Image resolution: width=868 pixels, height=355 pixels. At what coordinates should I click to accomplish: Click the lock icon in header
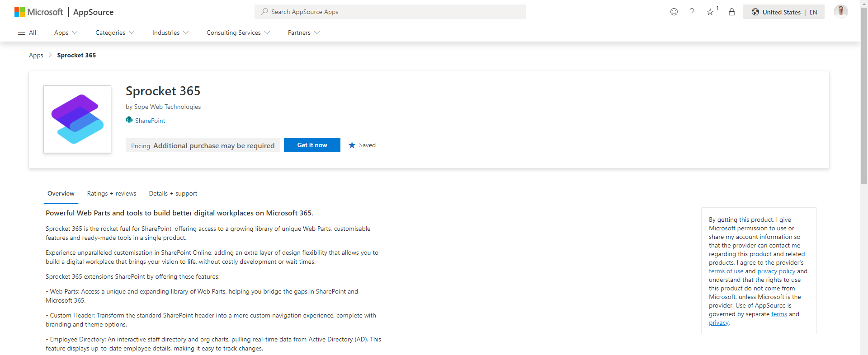click(732, 12)
